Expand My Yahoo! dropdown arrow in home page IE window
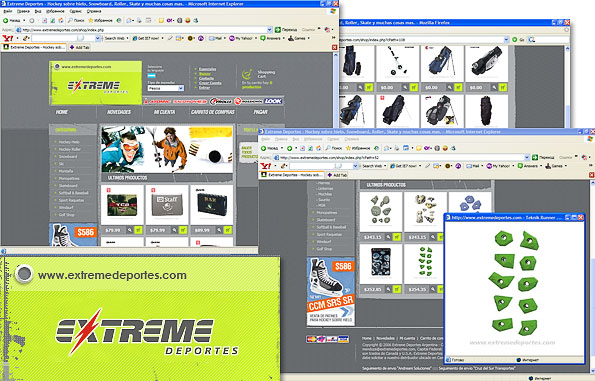The image size is (595, 381). [255, 38]
